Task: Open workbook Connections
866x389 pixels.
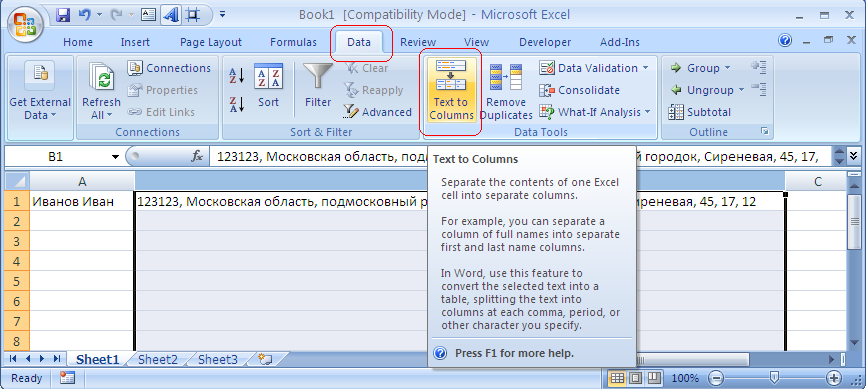Action: tap(169, 68)
